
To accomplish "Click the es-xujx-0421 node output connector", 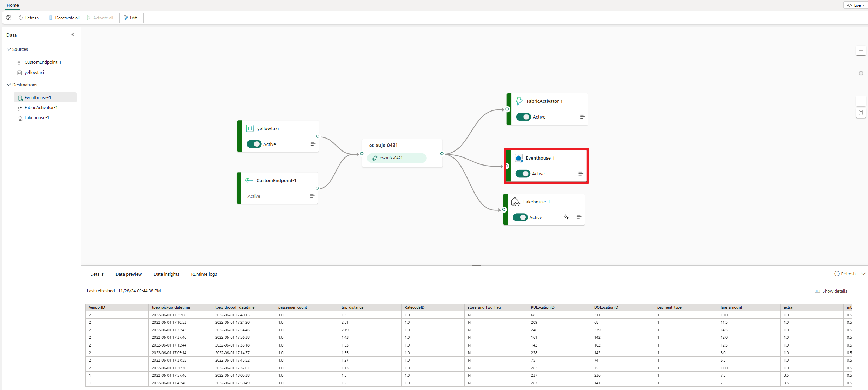I will pyautogui.click(x=442, y=154).
